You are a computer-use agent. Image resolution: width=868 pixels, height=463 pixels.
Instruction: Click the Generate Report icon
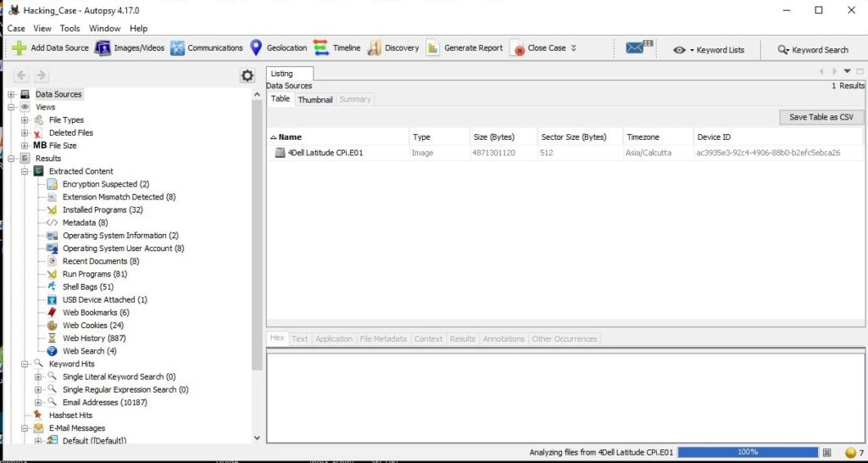433,48
